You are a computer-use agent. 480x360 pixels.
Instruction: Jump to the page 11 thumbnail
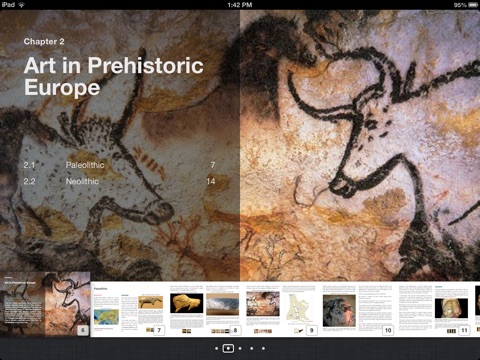(433, 309)
